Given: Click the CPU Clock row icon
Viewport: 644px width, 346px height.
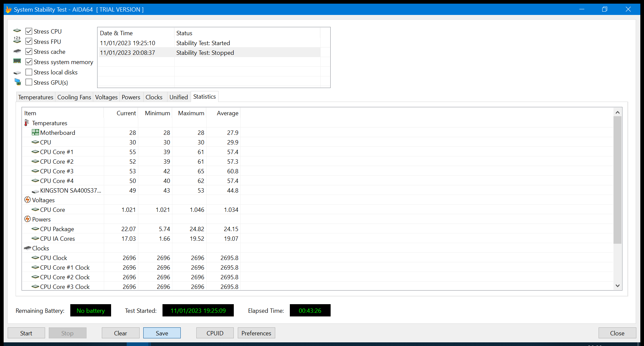Looking at the screenshot, I should point(35,258).
